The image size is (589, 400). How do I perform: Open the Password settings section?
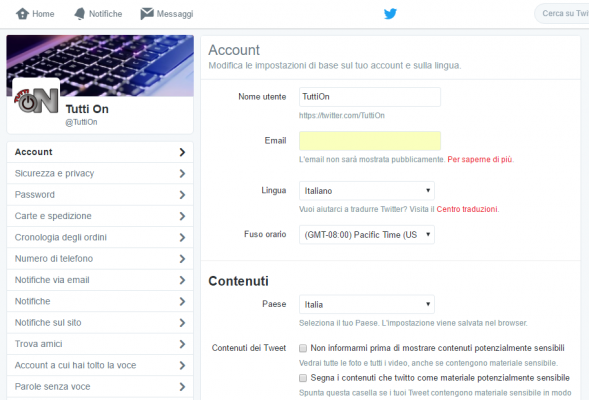(x=100, y=195)
